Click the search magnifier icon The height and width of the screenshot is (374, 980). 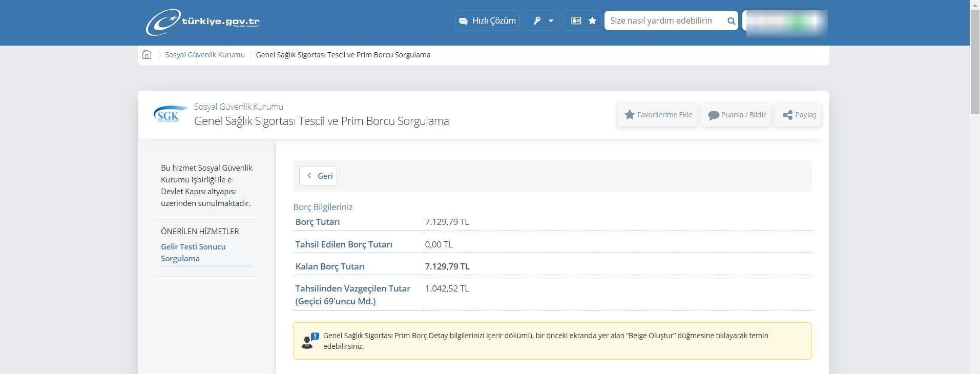point(731,21)
